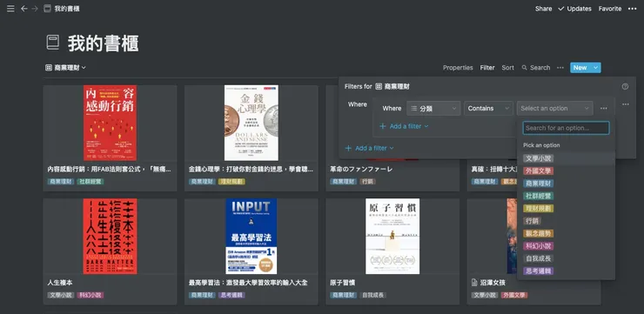The width and height of the screenshot is (644, 314).
Task: Click the 行銷 tag on 革命のファンファーレ card
Action: pyautogui.click(x=367, y=182)
